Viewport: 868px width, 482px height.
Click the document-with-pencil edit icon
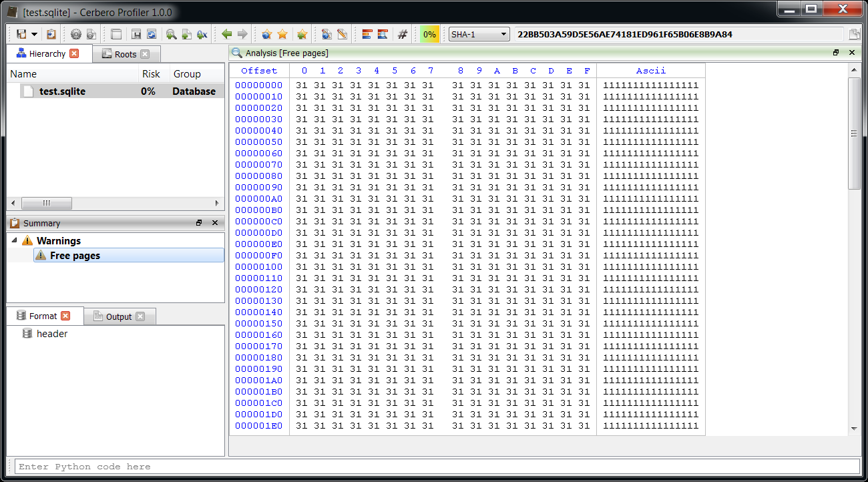click(x=342, y=34)
